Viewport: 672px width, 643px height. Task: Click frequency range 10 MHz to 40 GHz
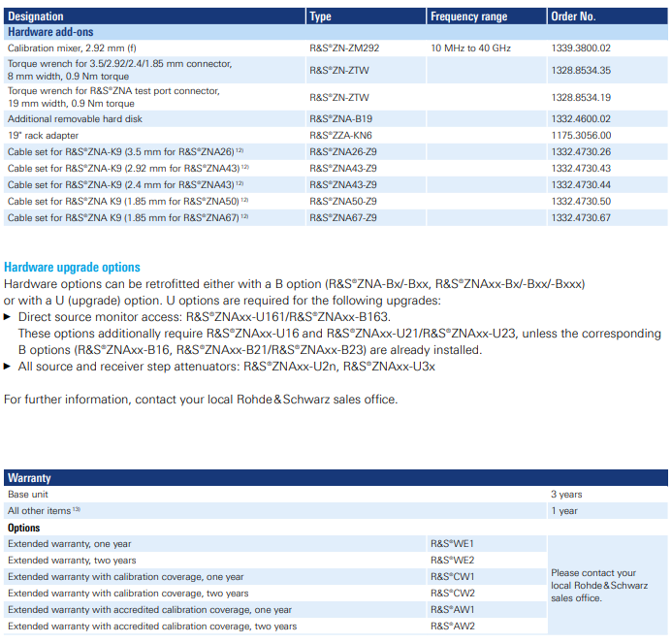pos(470,48)
